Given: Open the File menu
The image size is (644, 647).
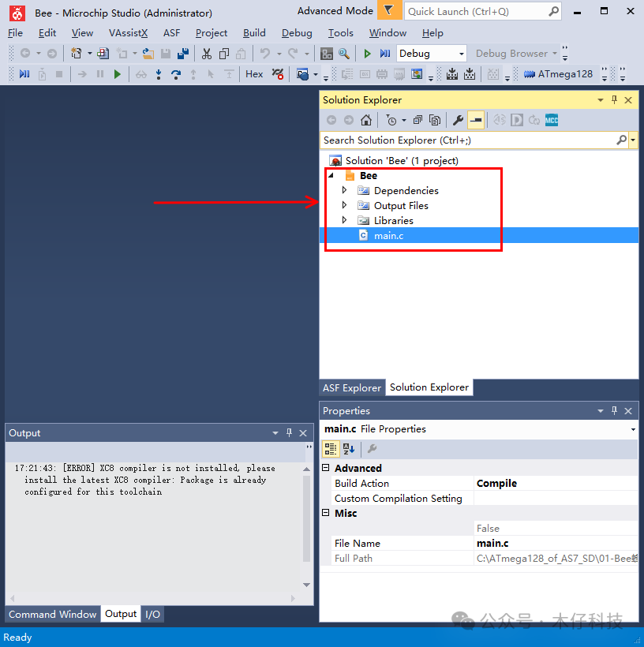Looking at the screenshot, I should (x=15, y=33).
